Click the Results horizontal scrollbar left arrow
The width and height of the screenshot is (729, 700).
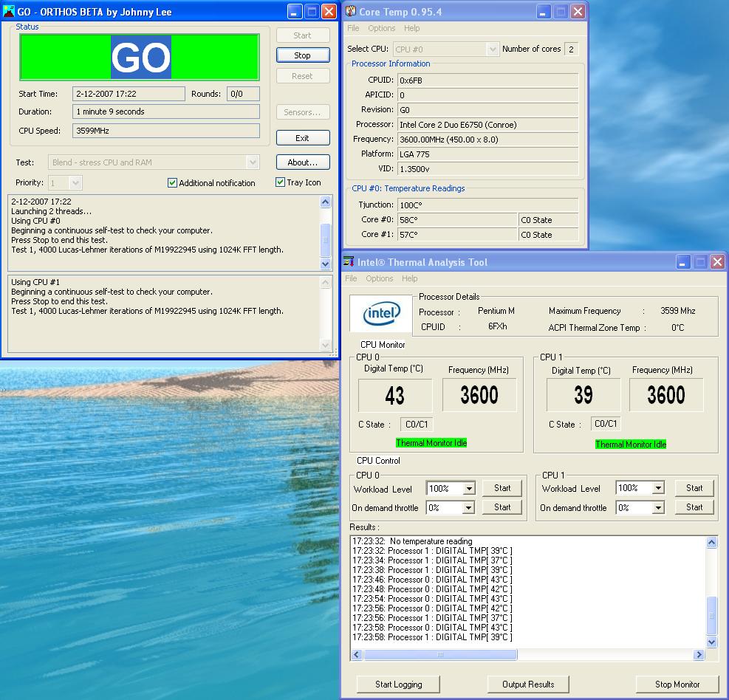[357, 655]
